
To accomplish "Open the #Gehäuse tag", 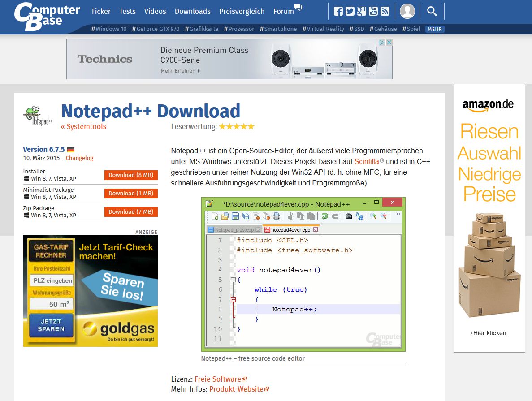I will tap(383, 29).
